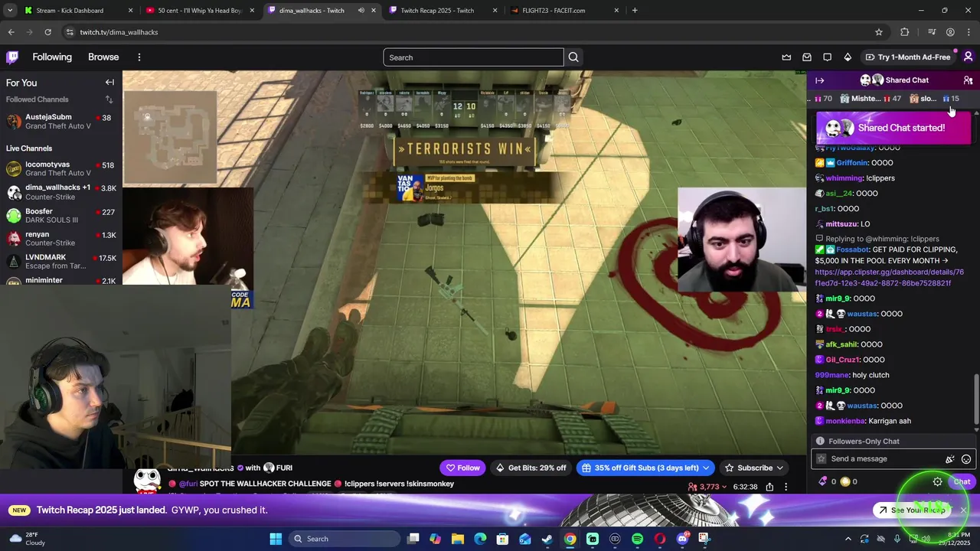Image resolution: width=980 pixels, height=551 pixels.
Task: Click Get Bits: 29% off
Action: [531, 468]
